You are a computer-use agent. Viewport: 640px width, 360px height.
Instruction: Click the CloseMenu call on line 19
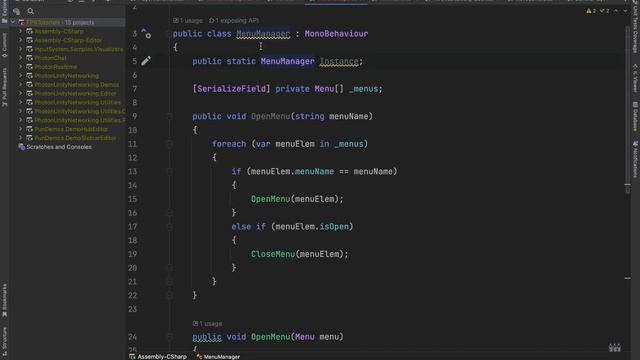(273, 254)
